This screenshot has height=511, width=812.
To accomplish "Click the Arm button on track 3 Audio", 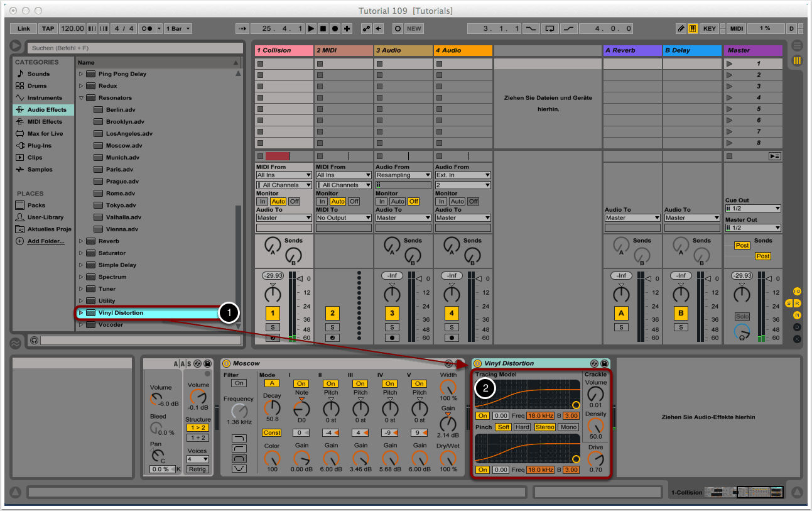I will click(392, 338).
